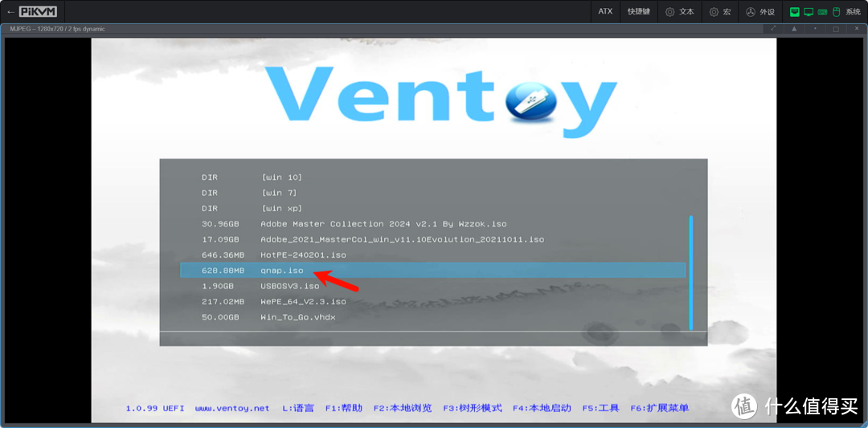Click the gear icon beside 文本
Viewport: 868px width, 428px height.
click(669, 11)
